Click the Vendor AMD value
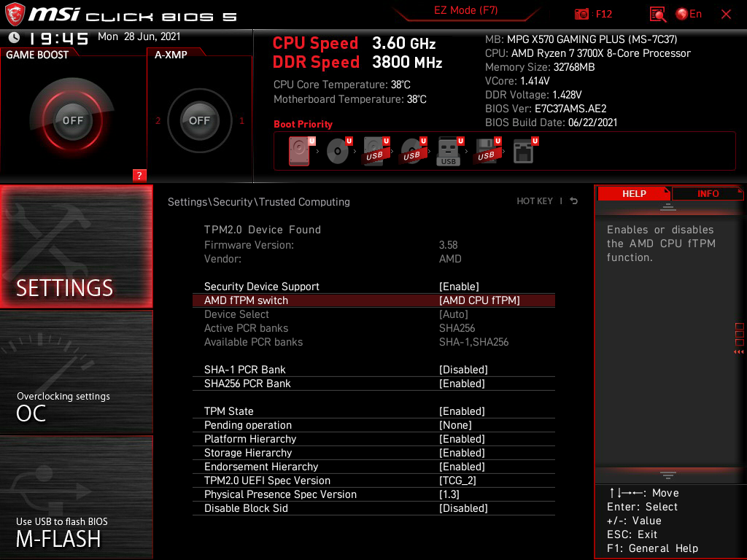This screenshot has height=560, width=747. pos(450,259)
